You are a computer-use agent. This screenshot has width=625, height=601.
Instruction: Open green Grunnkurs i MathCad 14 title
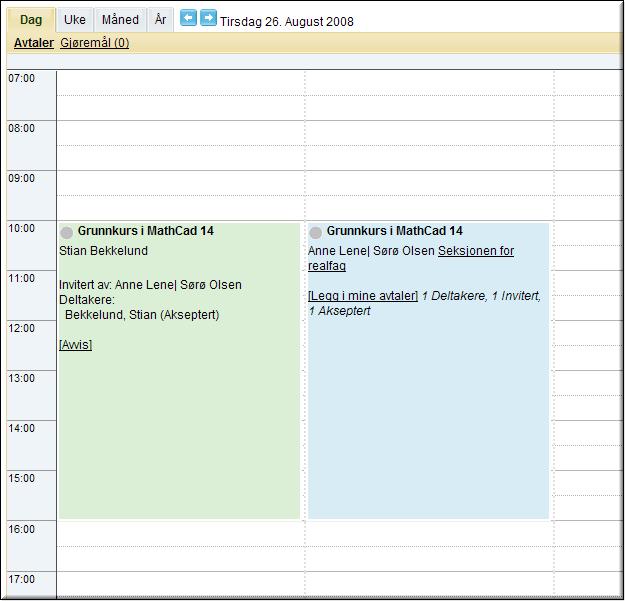tap(145, 231)
